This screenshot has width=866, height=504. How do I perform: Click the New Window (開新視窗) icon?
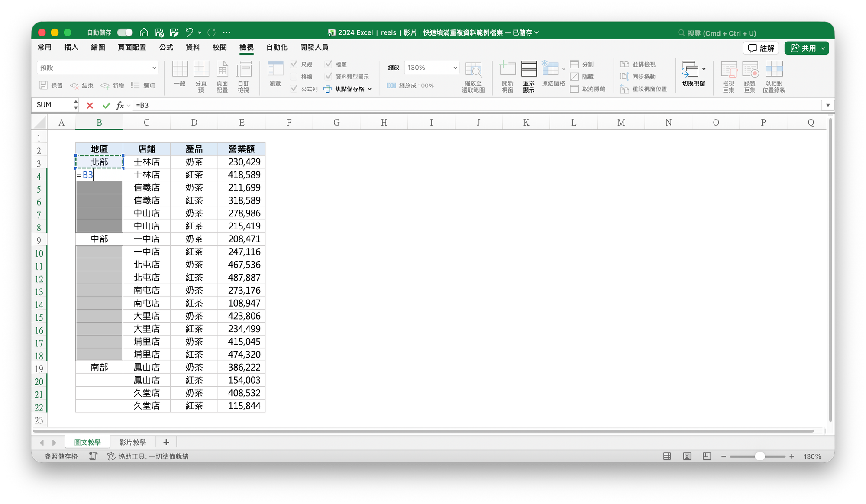(507, 69)
